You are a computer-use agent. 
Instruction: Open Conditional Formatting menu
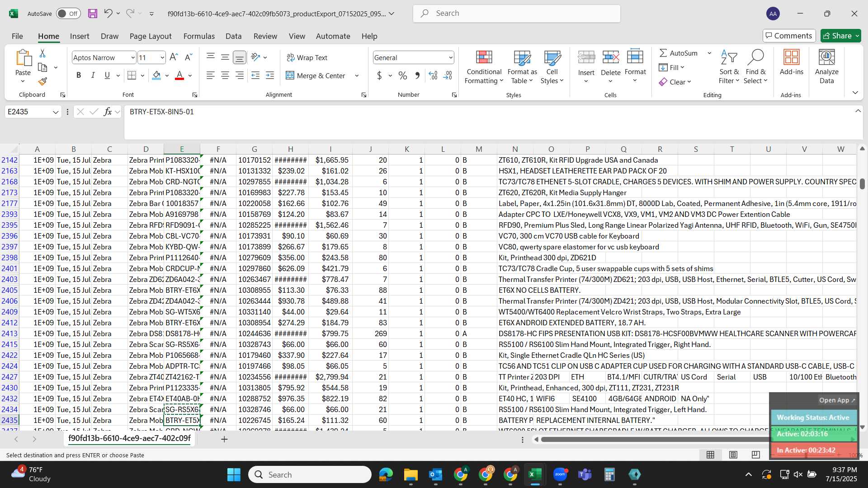coord(484,67)
